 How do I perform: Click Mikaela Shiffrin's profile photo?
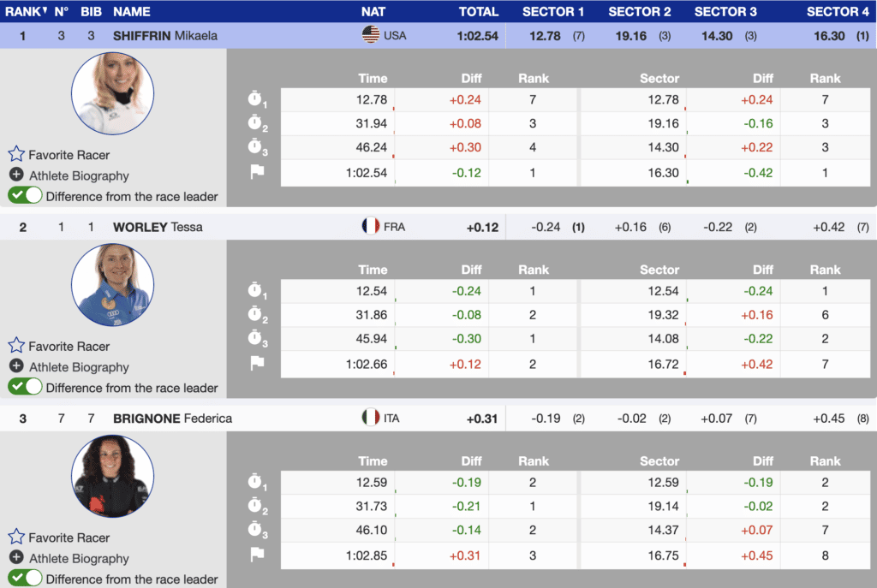[x=112, y=93]
